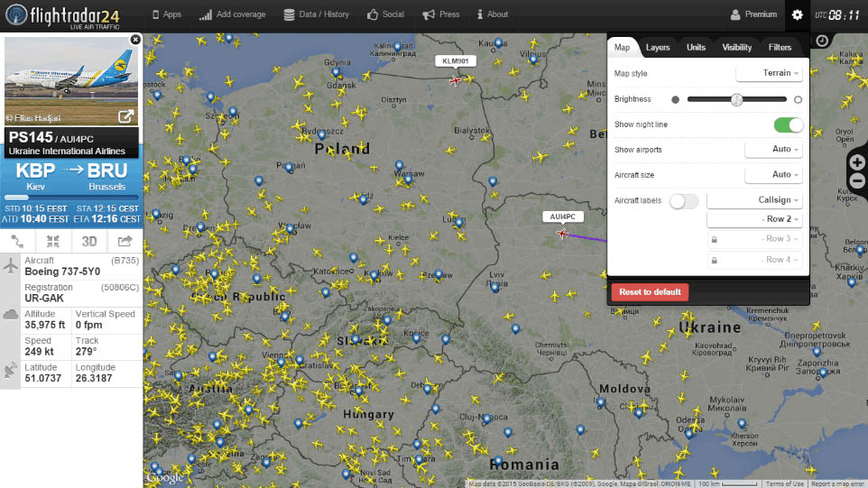Viewport: 868px width, 488px height.
Task: Open the Apps menu
Action: coord(167,14)
